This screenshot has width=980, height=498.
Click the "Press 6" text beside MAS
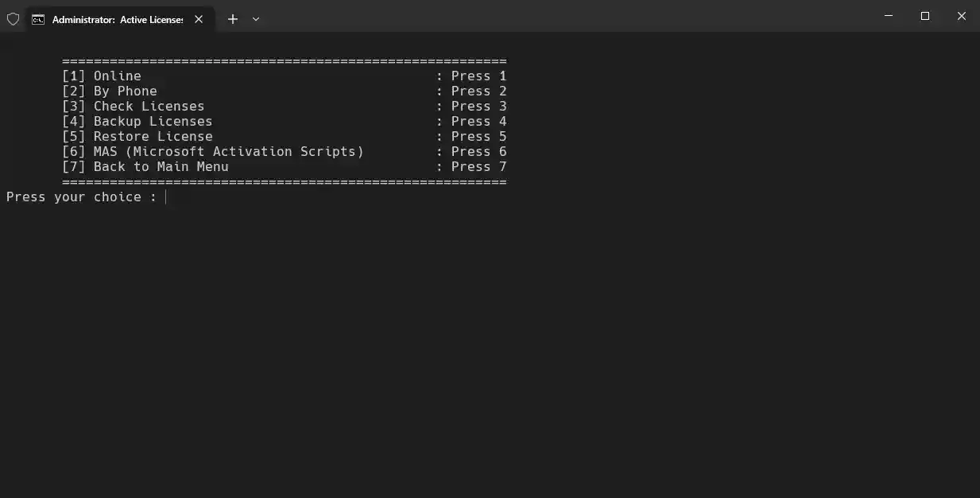click(x=478, y=152)
